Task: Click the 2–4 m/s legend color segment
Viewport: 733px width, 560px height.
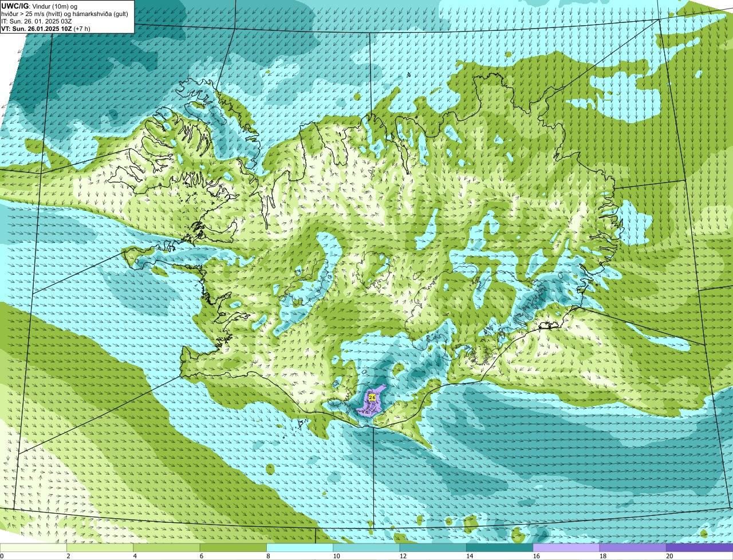Action: (100, 548)
